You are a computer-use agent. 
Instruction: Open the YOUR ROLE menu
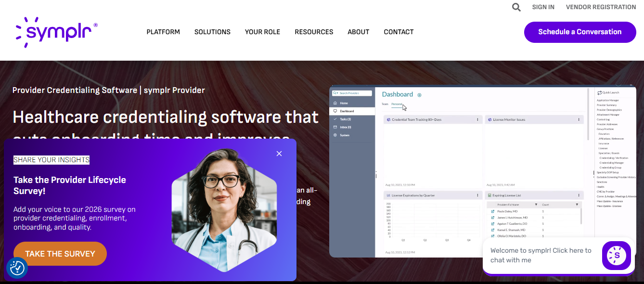point(262,32)
